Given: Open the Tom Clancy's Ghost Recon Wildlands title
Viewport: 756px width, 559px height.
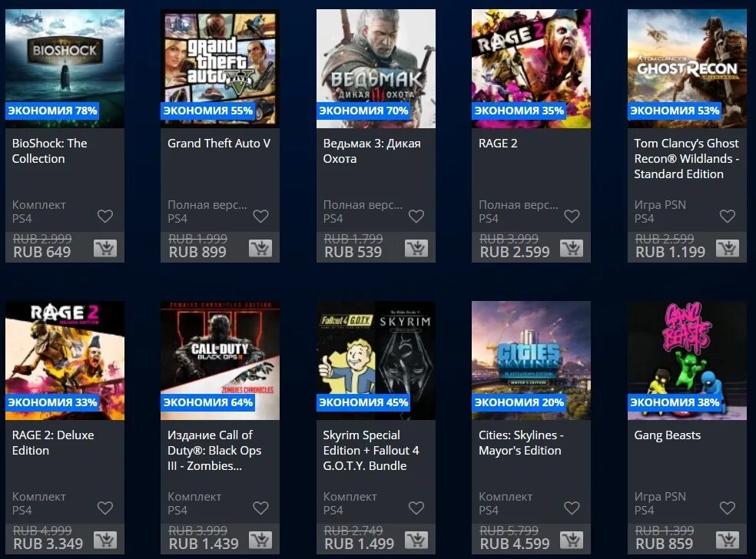Looking at the screenshot, I should point(687,158).
